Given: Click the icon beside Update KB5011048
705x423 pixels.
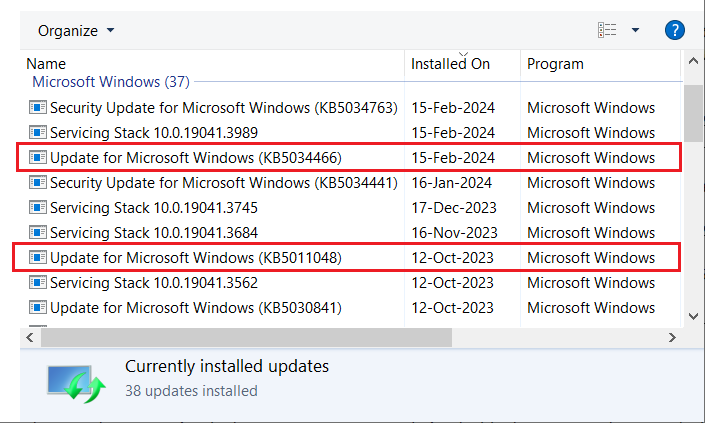Looking at the screenshot, I should coord(38,258).
